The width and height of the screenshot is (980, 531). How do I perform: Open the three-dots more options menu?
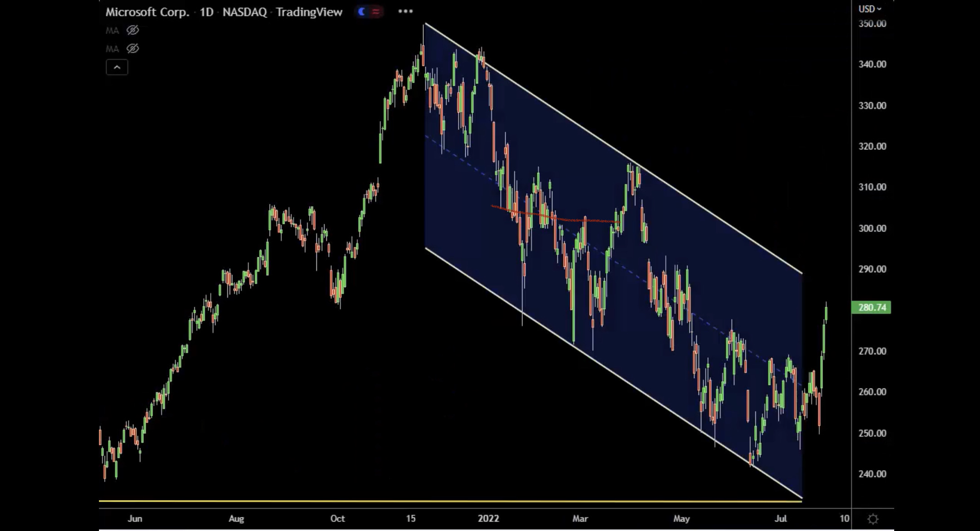click(x=405, y=11)
